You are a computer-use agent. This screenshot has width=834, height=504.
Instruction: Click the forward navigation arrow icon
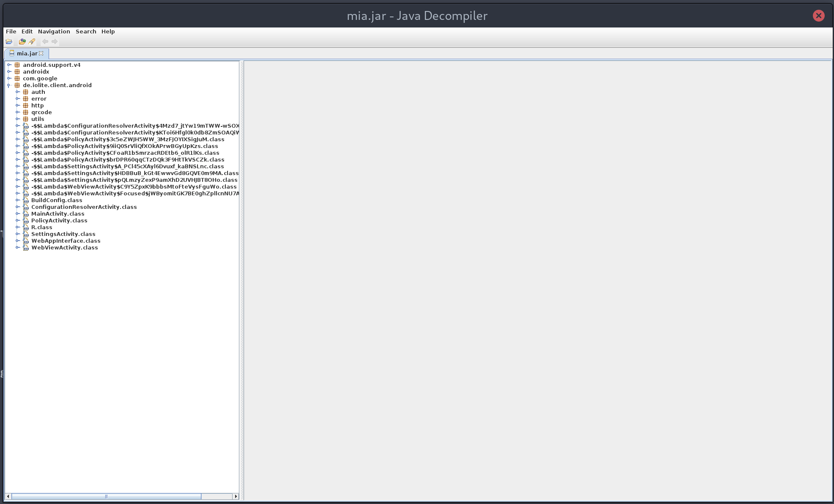55,41
